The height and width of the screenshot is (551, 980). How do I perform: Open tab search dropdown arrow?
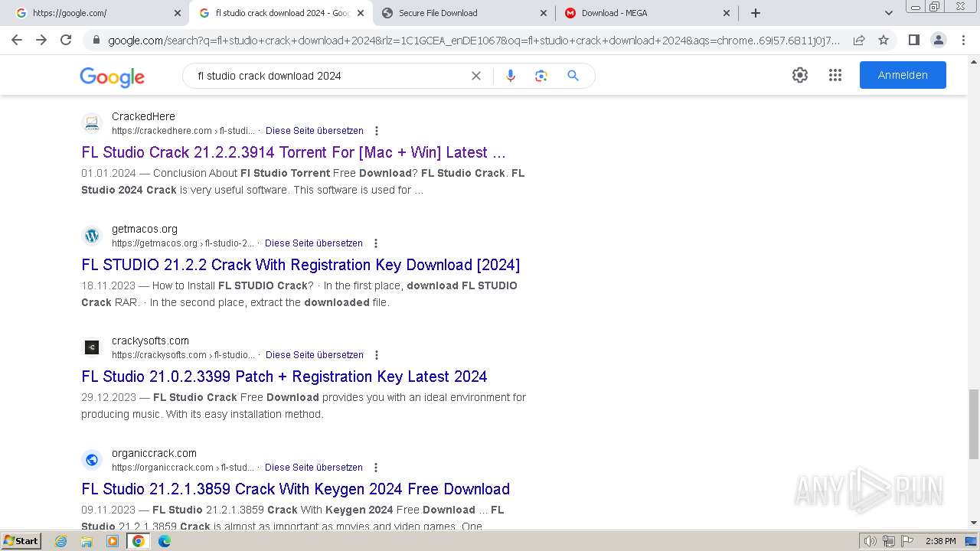[x=888, y=13]
